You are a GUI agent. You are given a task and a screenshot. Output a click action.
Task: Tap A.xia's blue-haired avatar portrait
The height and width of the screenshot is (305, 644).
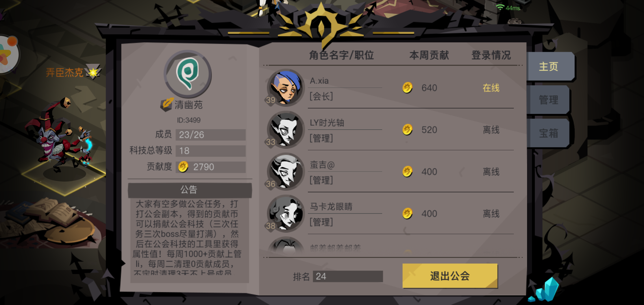tap(286, 88)
